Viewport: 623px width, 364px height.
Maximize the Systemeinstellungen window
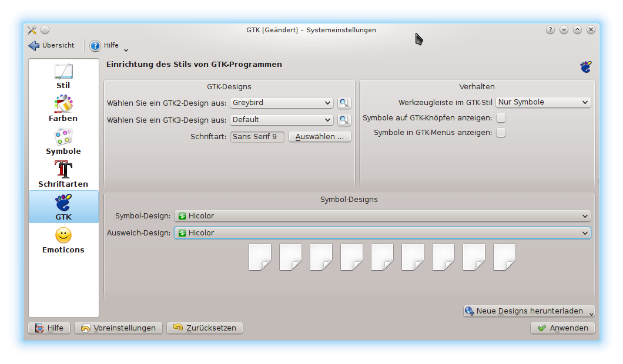577,30
